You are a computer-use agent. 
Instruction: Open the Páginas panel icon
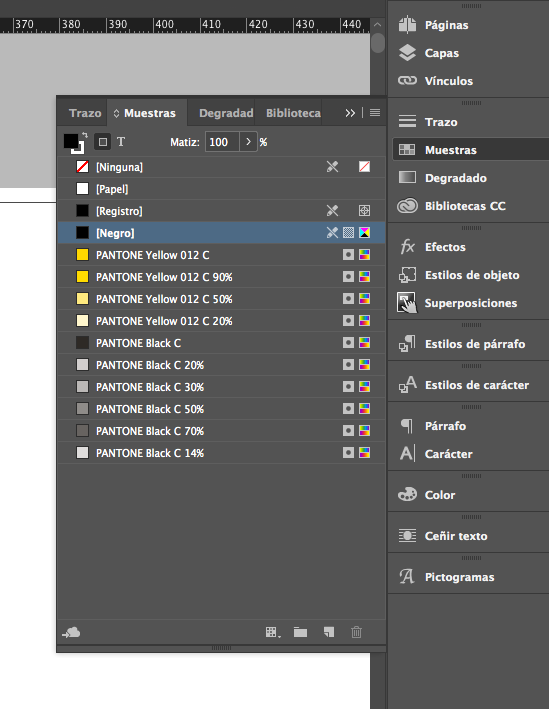tap(407, 25)
